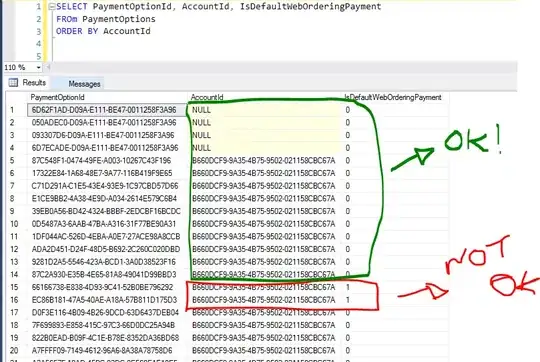
Task: Select the AccountId cell in row 5
Action: pos(264,161)
